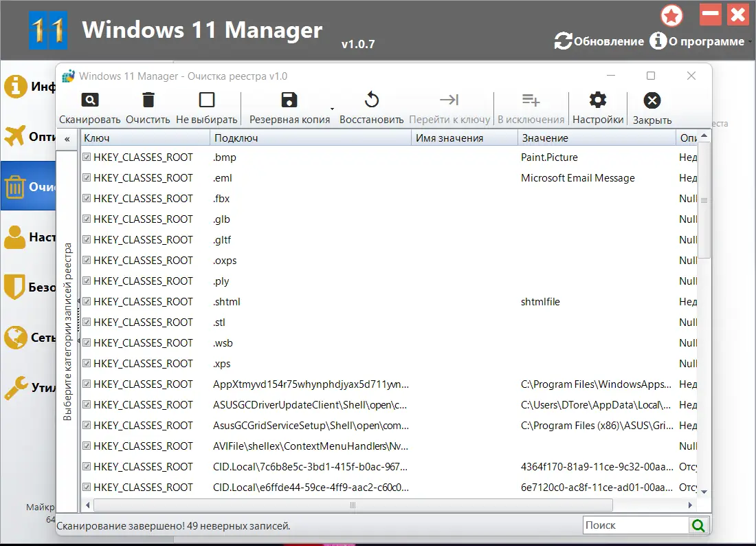Viewport: 756px width, 546px height.
Task: Click the Восстановить restore arrow icon
Action: click(371, 100)
